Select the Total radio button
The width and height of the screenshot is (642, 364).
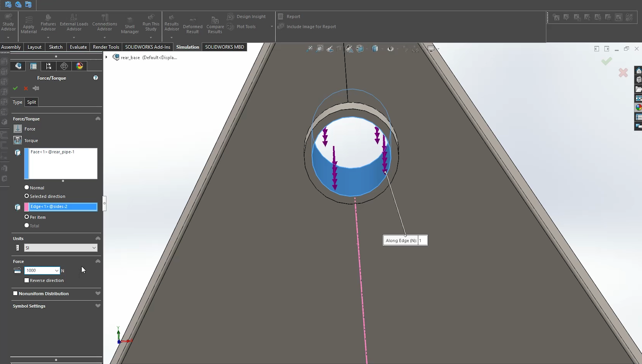pos(27,225)
